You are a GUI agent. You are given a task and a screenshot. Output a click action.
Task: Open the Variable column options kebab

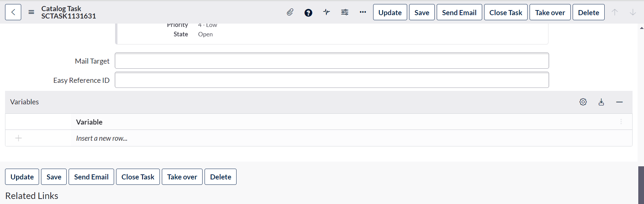(621, 122)
